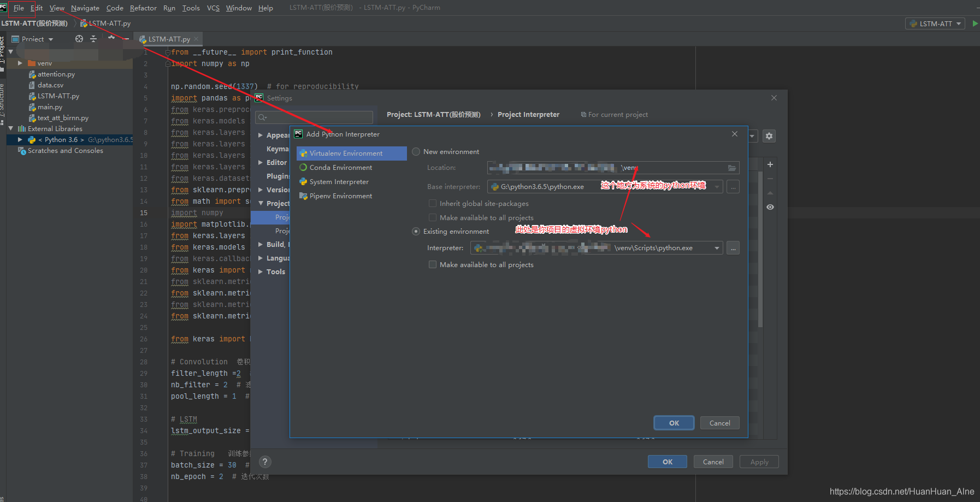Image resolution: width=980 pixels, height=502 pixels.
Task: Open the VCS menu
Action: pyautogui.click(x=213, y=8)
